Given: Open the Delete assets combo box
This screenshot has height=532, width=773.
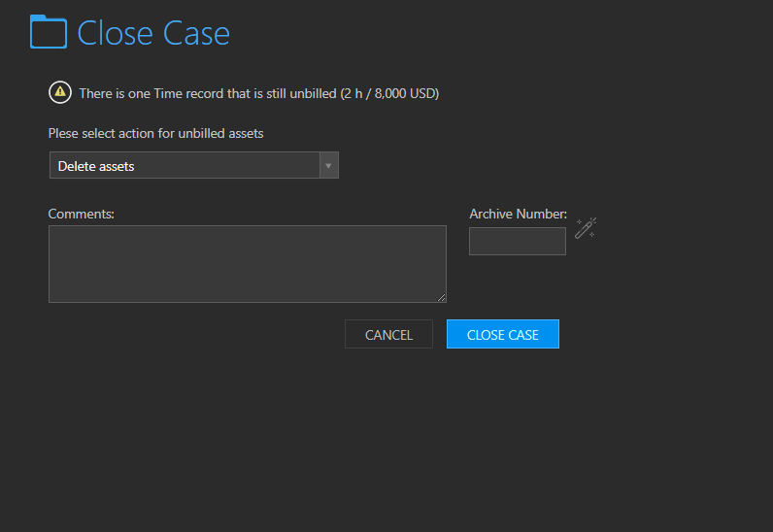Looking at the screenshot, I should (194, 165).
